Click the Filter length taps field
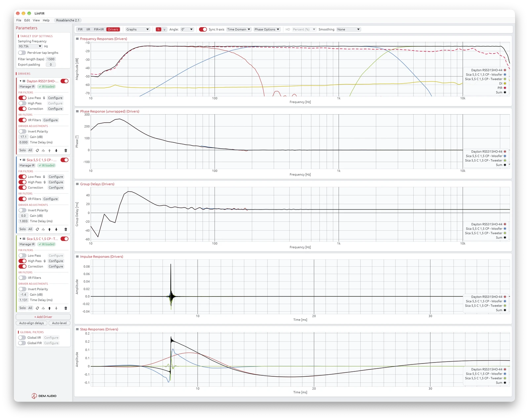529x420 pixels. click(51, 59)
